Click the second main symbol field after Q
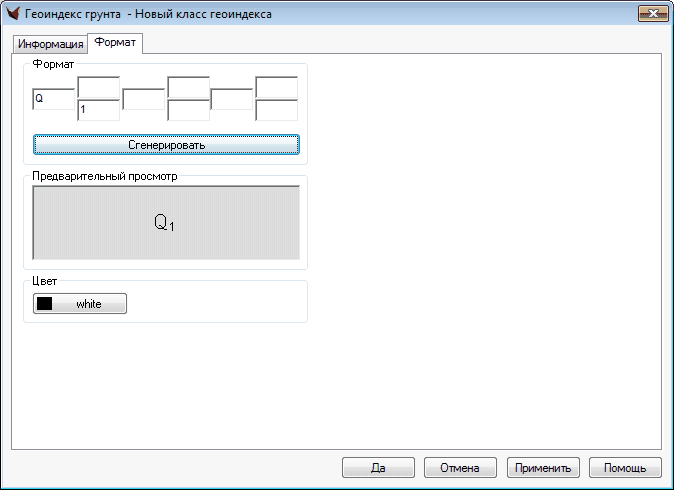The height and width of the screenshot is (490, 674). click(x=143, y=99)
